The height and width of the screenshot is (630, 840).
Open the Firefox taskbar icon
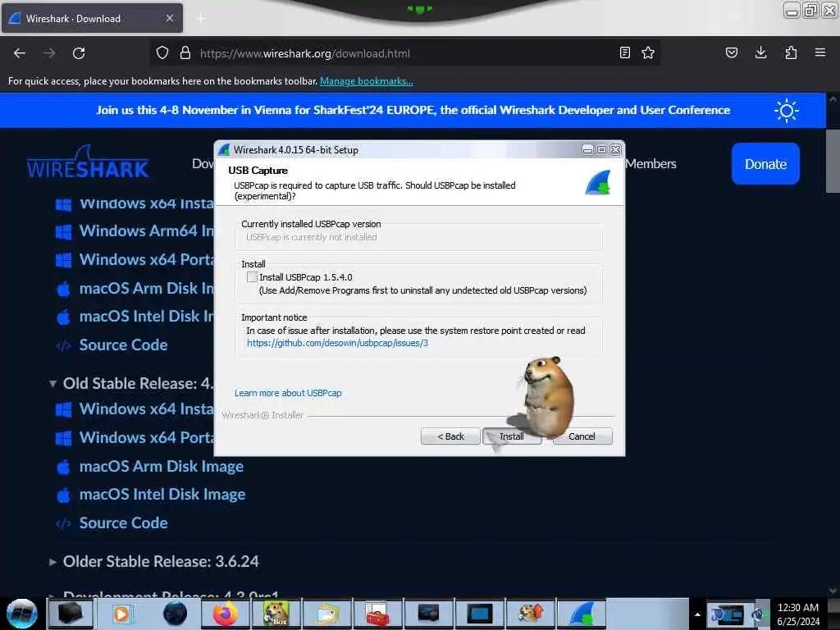[225, 614]
